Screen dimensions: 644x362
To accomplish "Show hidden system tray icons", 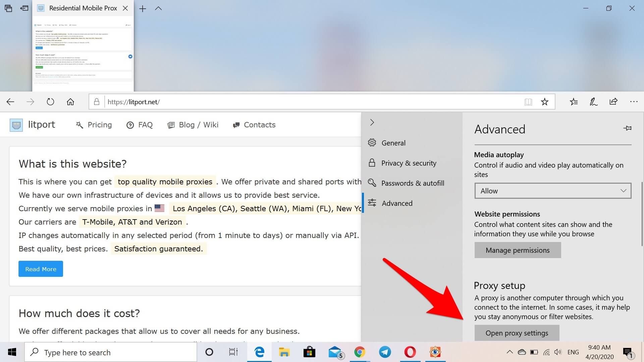I will (x=509, y=352).
